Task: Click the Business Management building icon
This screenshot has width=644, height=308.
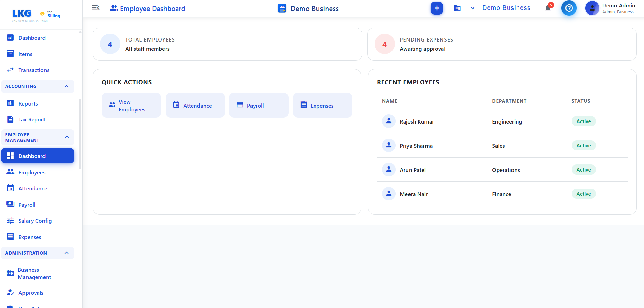Action: pos(11,273)
